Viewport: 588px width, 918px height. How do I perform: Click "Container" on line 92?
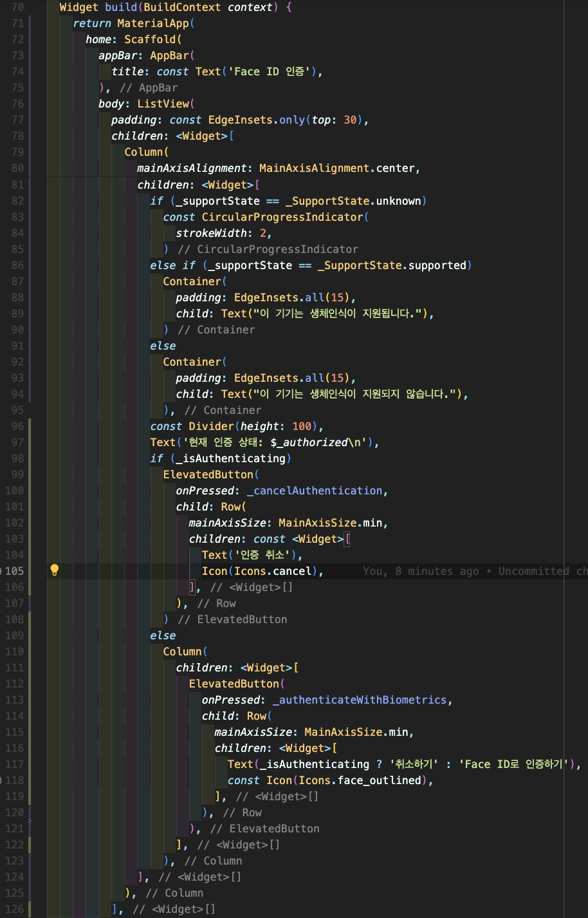click(192, 362)
